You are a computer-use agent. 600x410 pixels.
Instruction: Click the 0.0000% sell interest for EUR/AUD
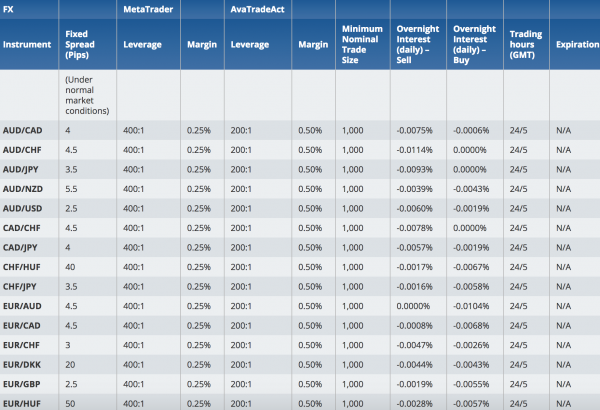coord(413,306)
